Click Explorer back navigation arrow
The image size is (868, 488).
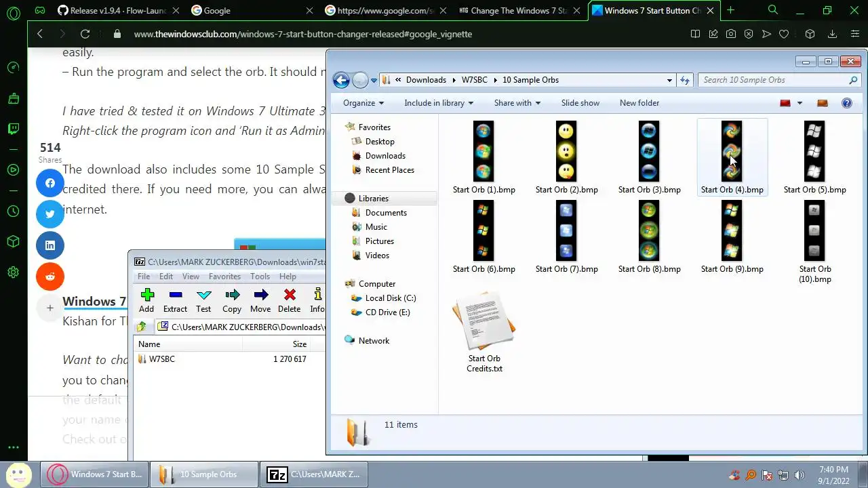tap(341, 80)
